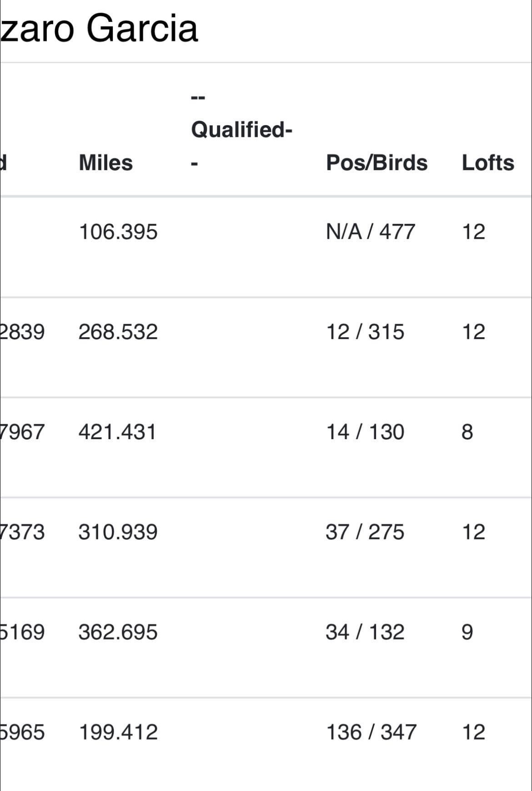Select the Pos/Birds column header

[376, 163]
